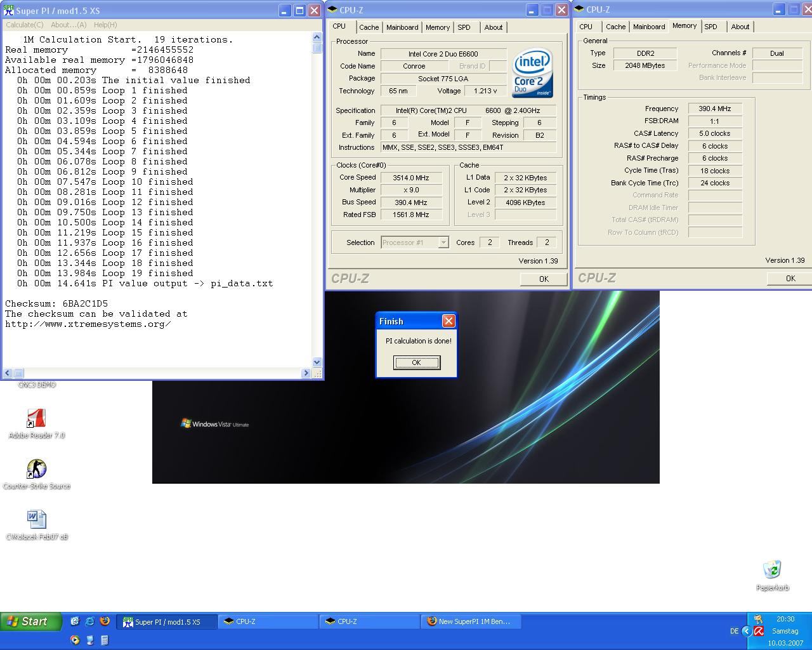Click the Voltage 1.213 v field
The width and height of the screenshot is (812, 650).
coord(485,91)
